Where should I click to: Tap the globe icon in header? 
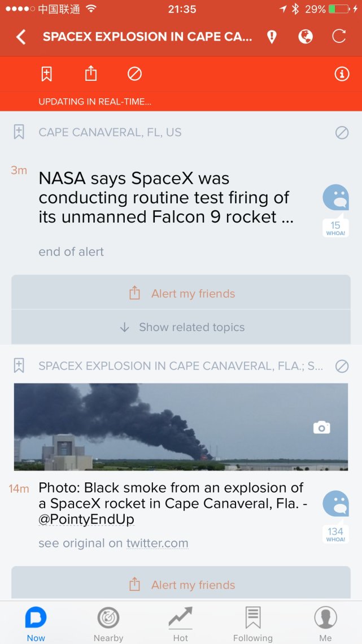[x=306, y=37]
